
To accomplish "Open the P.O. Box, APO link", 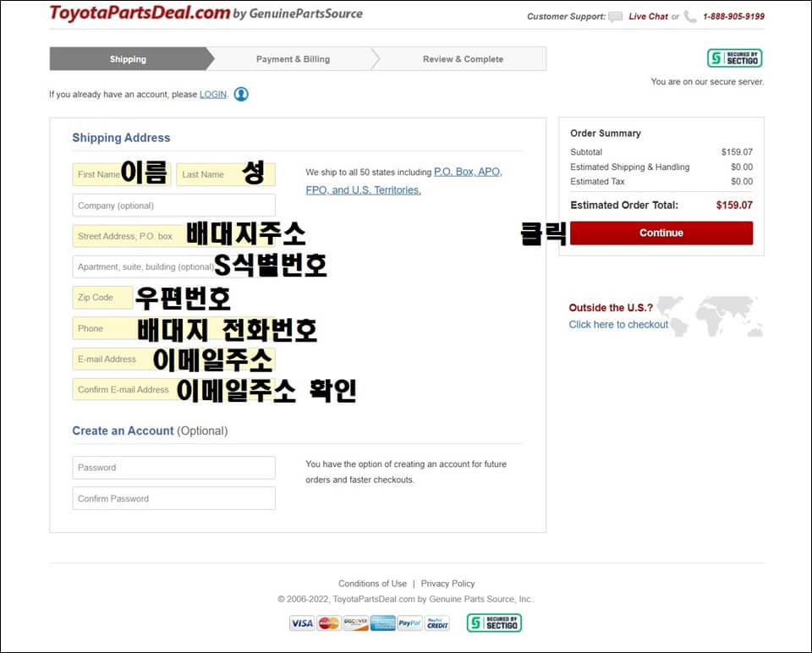I will (x=468, y=172).
